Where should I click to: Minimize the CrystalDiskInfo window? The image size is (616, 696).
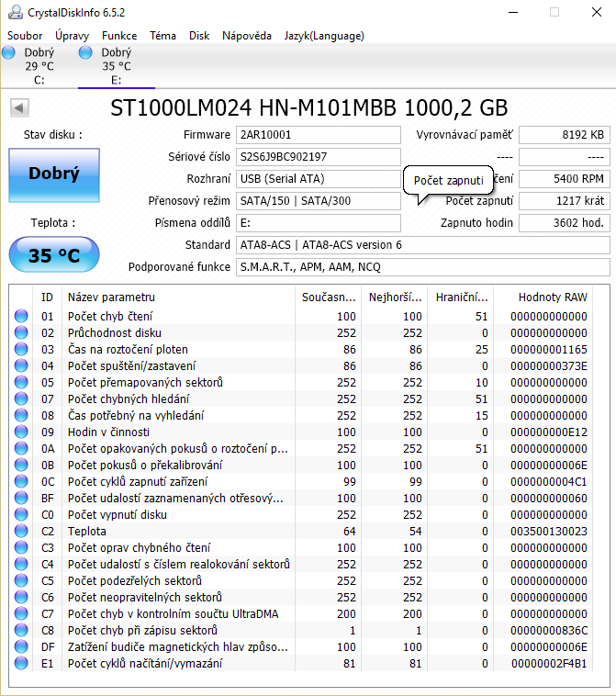click(513, 13)
